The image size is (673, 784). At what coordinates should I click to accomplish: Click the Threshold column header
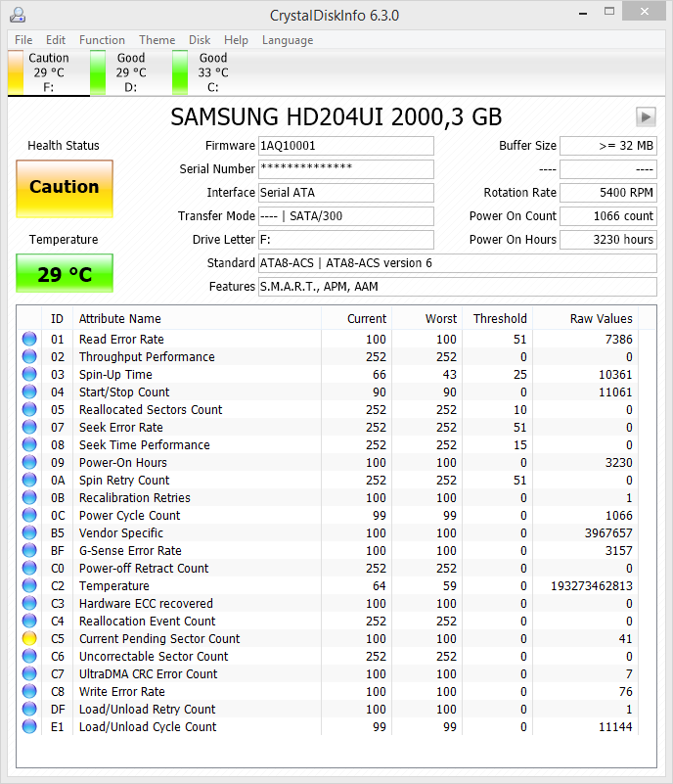(498, 318)
